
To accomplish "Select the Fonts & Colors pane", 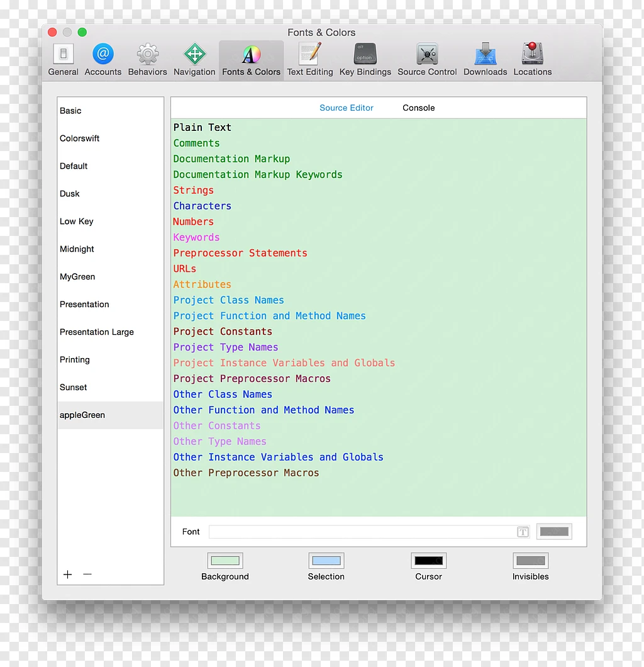I will tap(251, 60).
